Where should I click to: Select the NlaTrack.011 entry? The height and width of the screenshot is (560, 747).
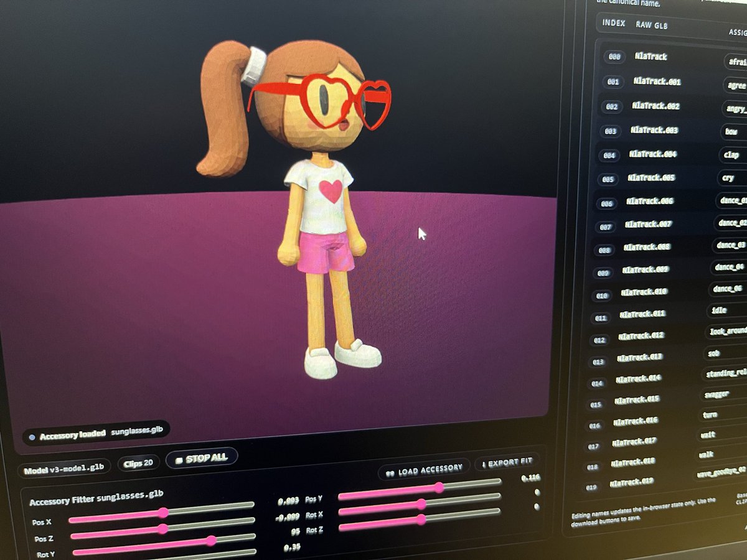pos(644,314)
